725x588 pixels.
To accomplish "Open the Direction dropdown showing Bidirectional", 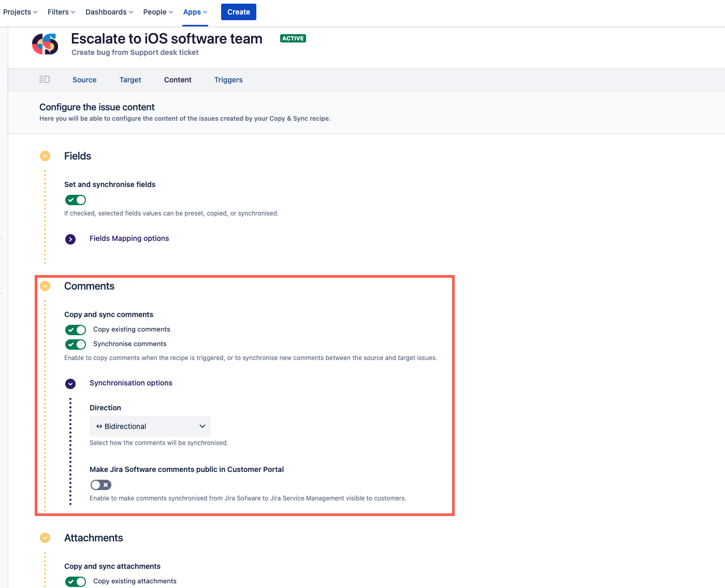I will coord(150,426).
